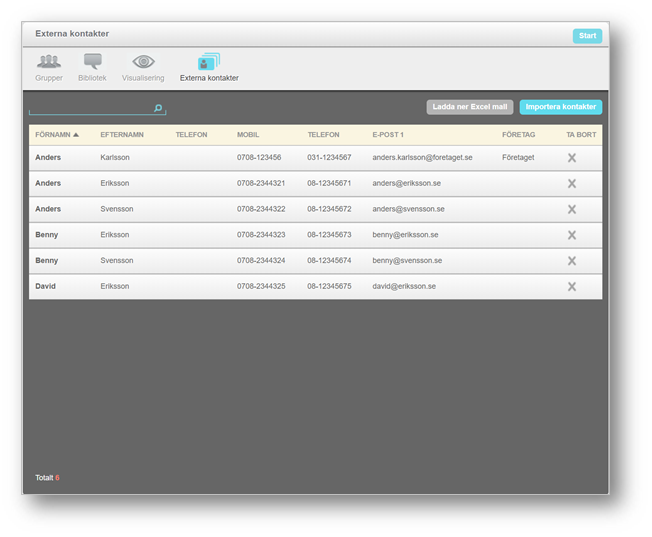Click Ladda ner Excel mall
Screen dimensions: 652x537
(469, 107)
